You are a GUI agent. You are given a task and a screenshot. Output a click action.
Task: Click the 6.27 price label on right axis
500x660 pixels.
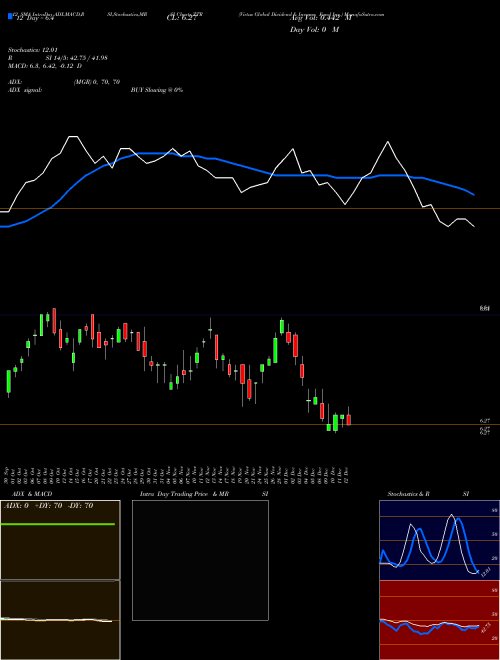[484, 420]
